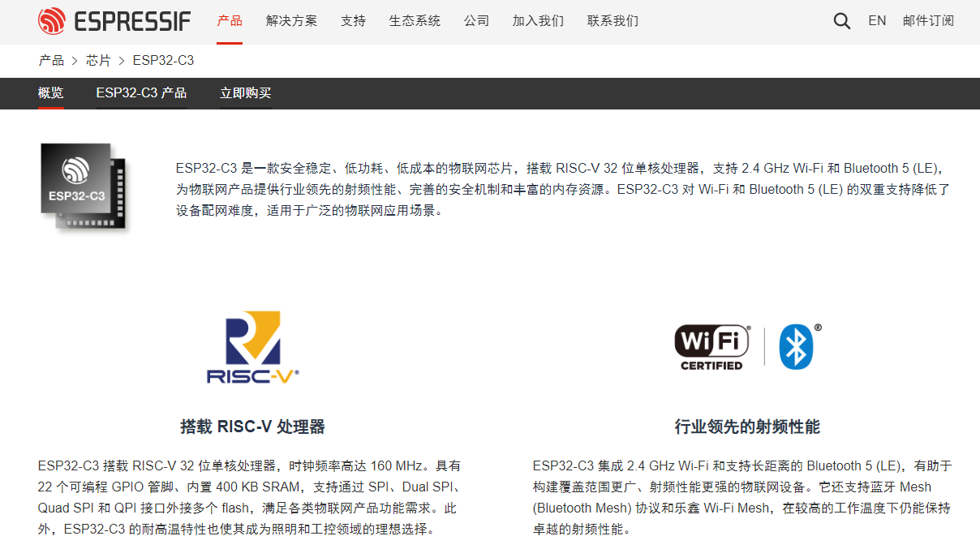The height and width of the screenshot is (549, 980).
Task: Navigate to 产品 in the breadcrumb
Action: click(x=51, y=61)
